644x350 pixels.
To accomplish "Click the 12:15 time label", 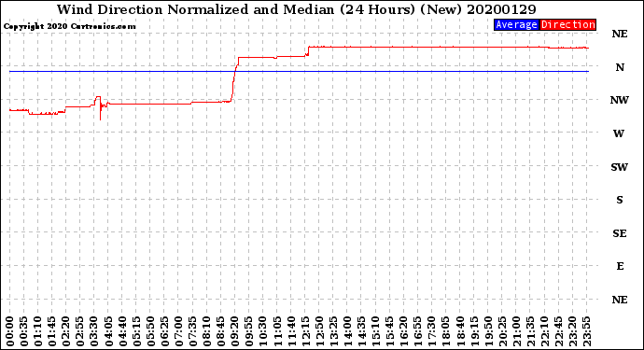I will [x=305, y=331].
